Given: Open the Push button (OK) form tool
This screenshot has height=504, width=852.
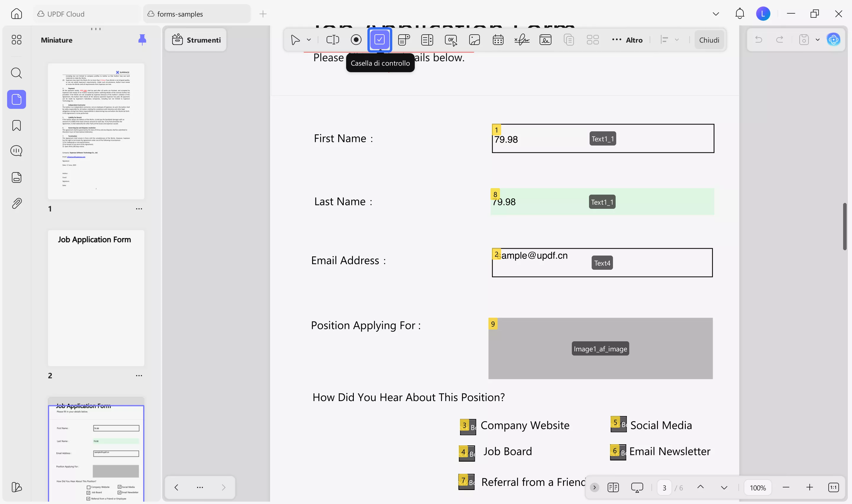Looking at the screenshot, I should click(x=451, y=39).
